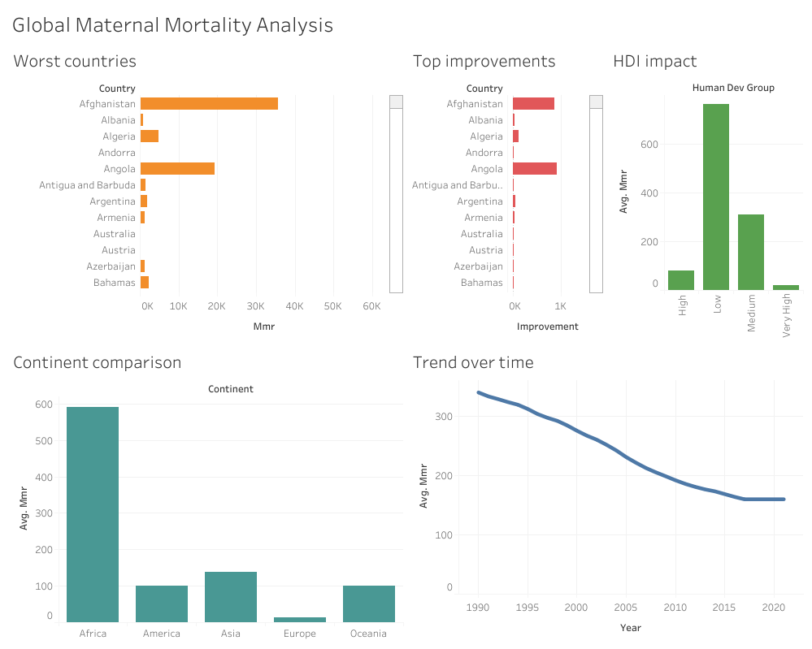The height and width of the screenshot is (649, 812).
Task: Click 'Antigua and Barbu..' label in Top improvements
Action: tap(458, 185)
